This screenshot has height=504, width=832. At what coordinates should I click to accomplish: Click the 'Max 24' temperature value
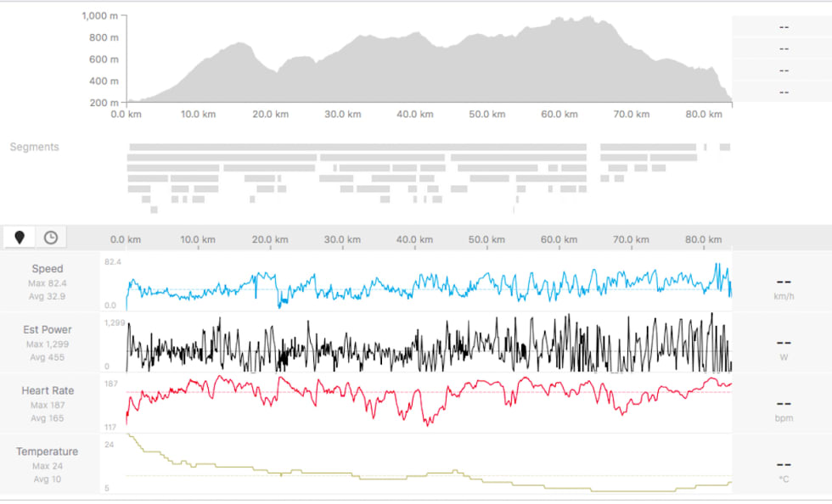tap(48, 467)
